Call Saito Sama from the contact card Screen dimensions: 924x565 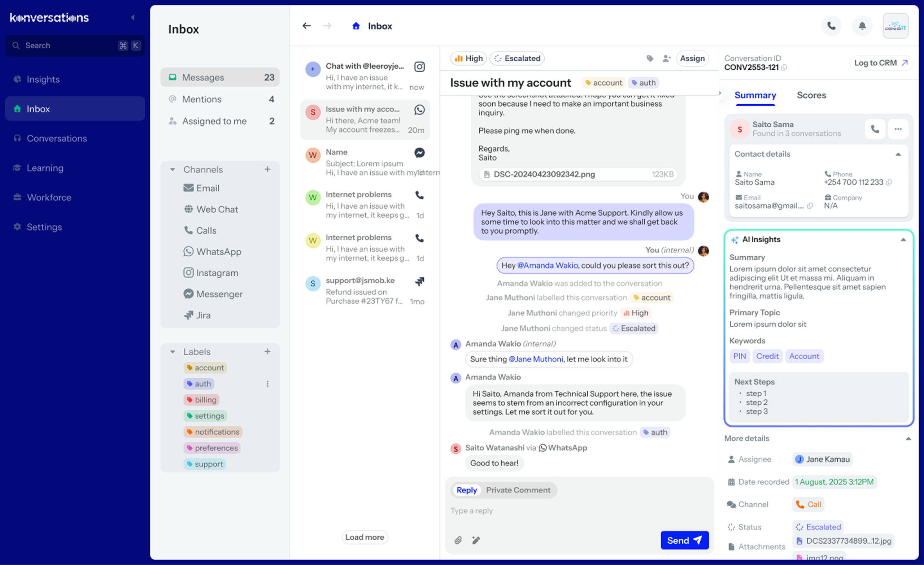click(x=875, y=129)
